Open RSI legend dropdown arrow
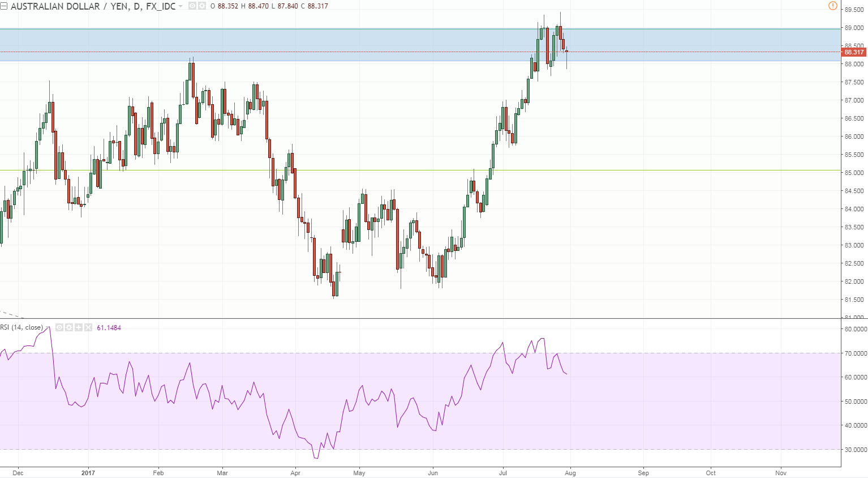The image size is (868, 478). (48, 327)
